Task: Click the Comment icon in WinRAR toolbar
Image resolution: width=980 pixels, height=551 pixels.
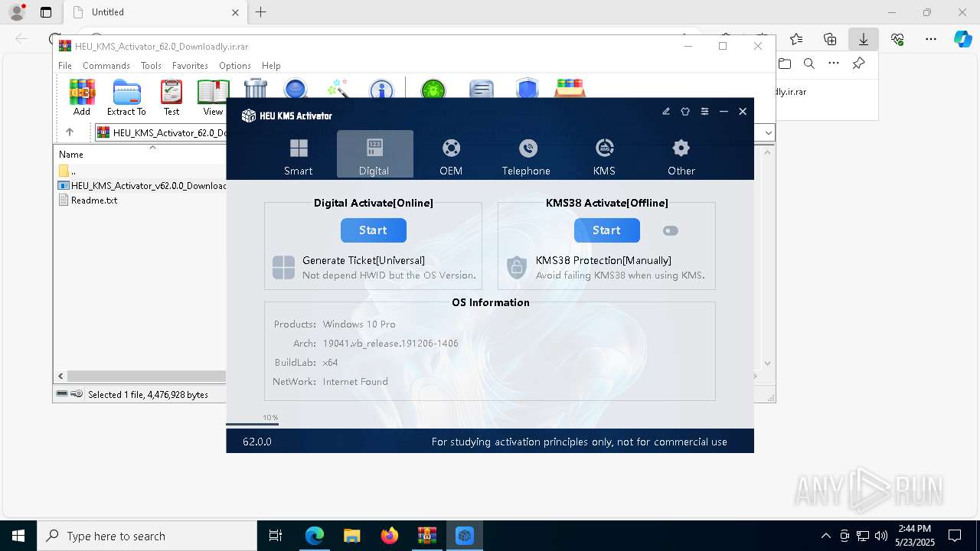Action: [481, 89]
